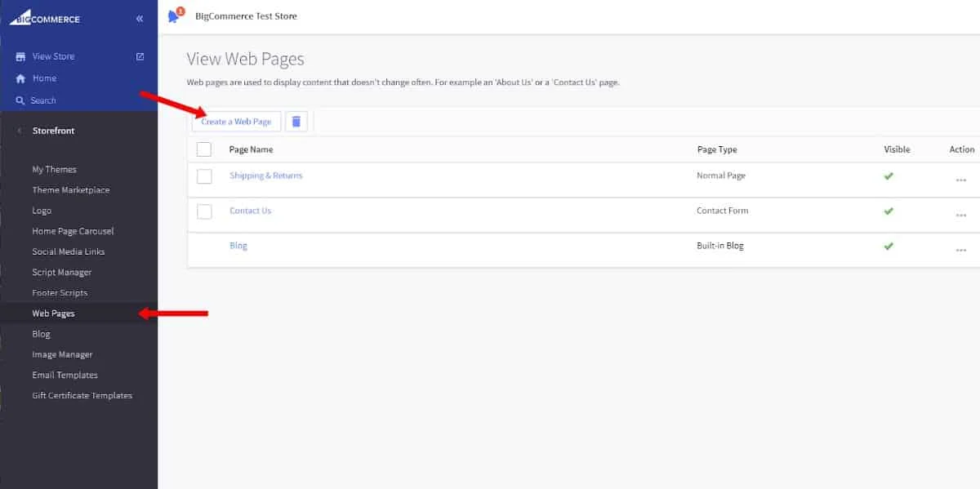Click the Home house icon

click(x=20, y=78)
